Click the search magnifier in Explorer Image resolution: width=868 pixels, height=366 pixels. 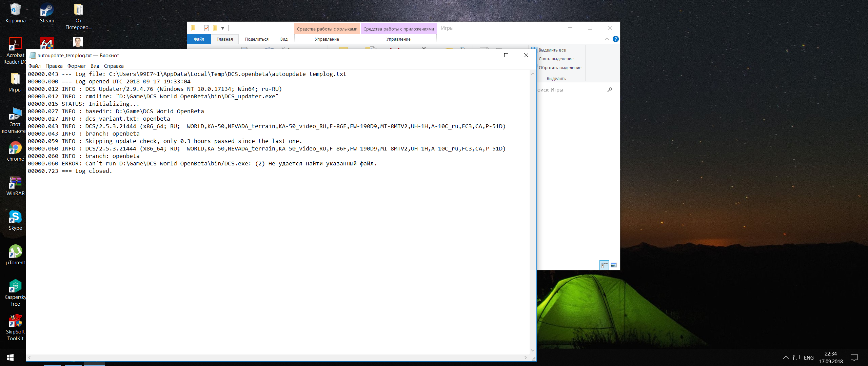click(610, 90)
